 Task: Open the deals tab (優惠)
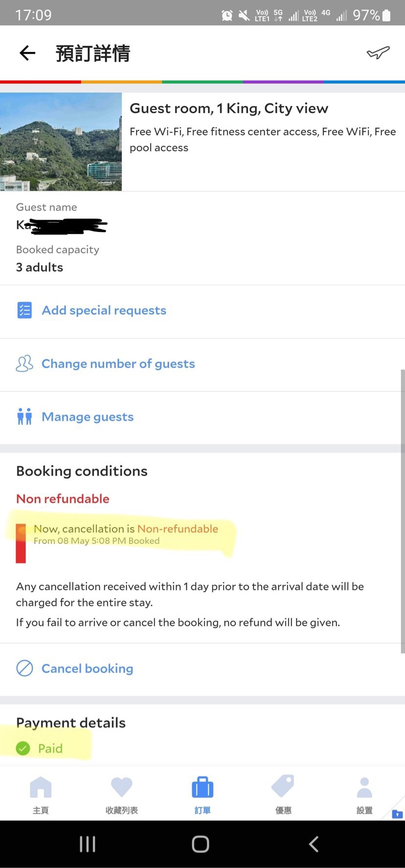click(283, 795)
